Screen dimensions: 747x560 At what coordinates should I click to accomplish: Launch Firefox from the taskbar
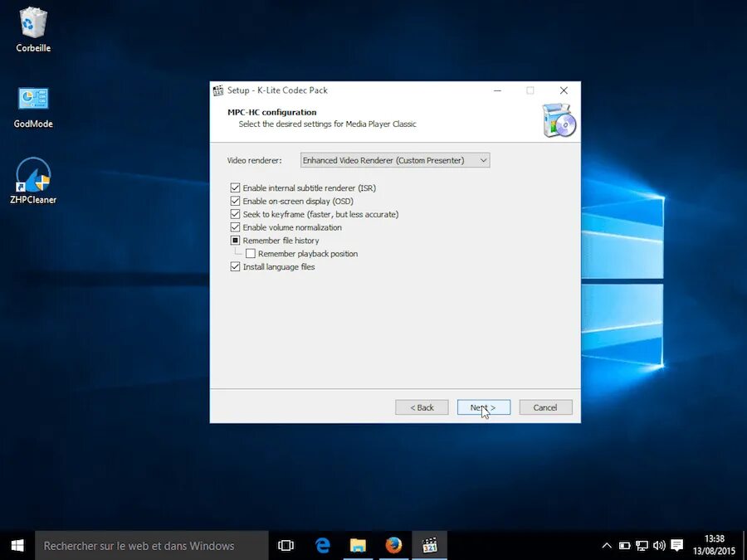[393, 546]
